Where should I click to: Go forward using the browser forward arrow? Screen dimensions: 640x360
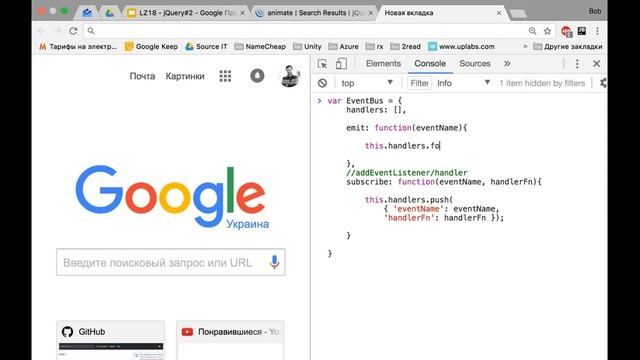tap(57, 31)
